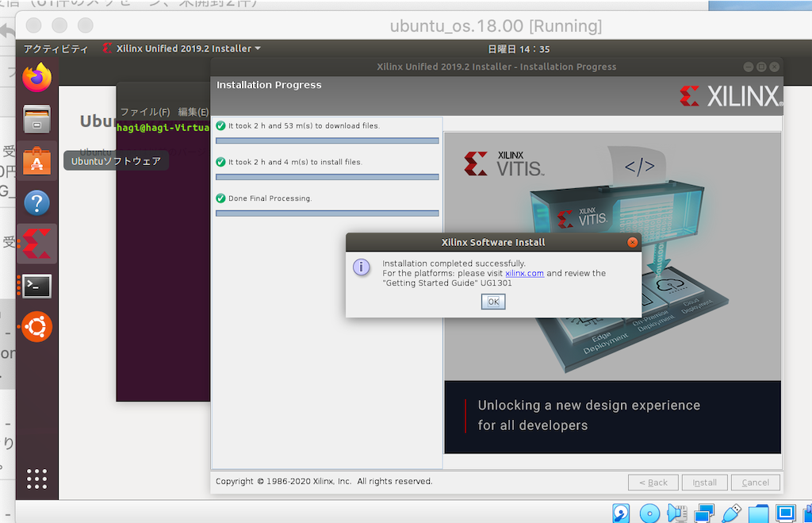Click the Xilinx Vitis logo in banner
The width and height of the screenshot is (812, 523).
pos(504,163)
